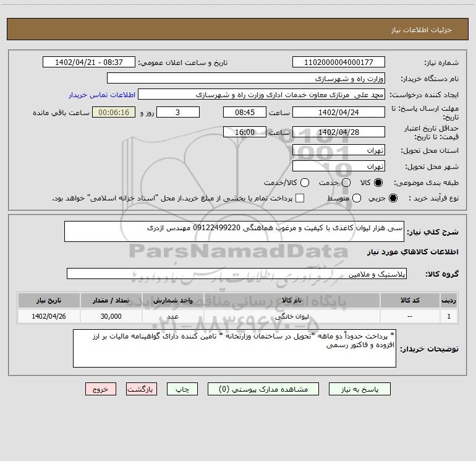Click the goods group field پلاستیک و ملامین
Screen dimensions: 476x461
point(237,274)
